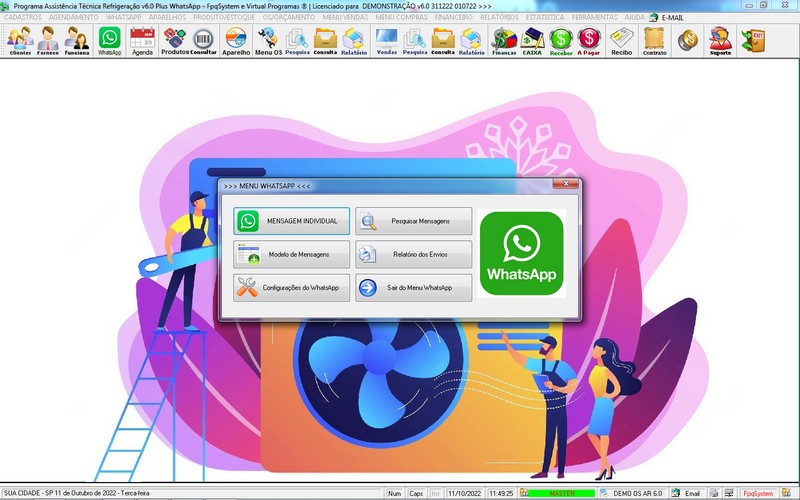Screen dimensions: 800x500
Task: Click Relatório icon just before Vendas
Action: tap(354, 41)
